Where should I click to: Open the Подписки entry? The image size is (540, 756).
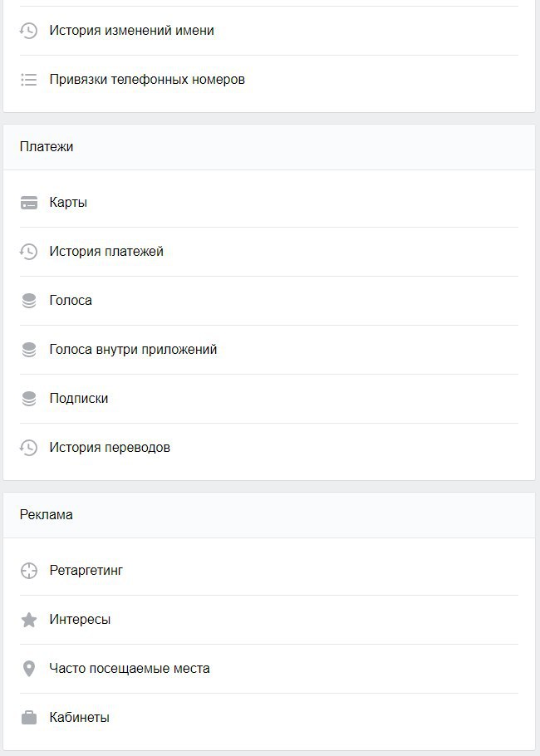pyautogui.click(x=269, y=399)
